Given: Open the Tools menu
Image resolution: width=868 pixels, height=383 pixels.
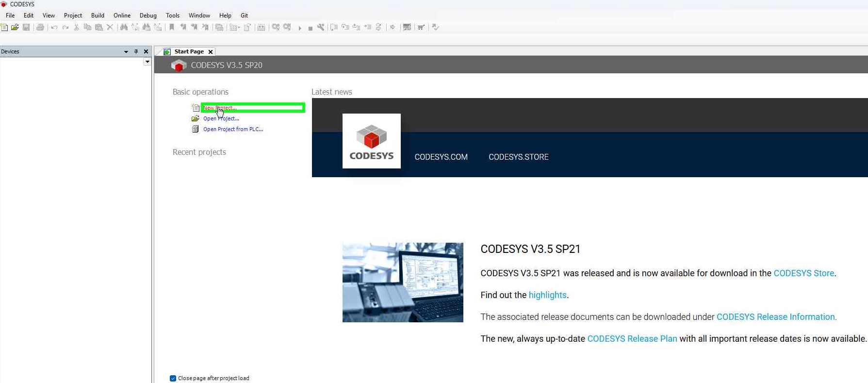Looking at the screenshot, I should [173, 16].
